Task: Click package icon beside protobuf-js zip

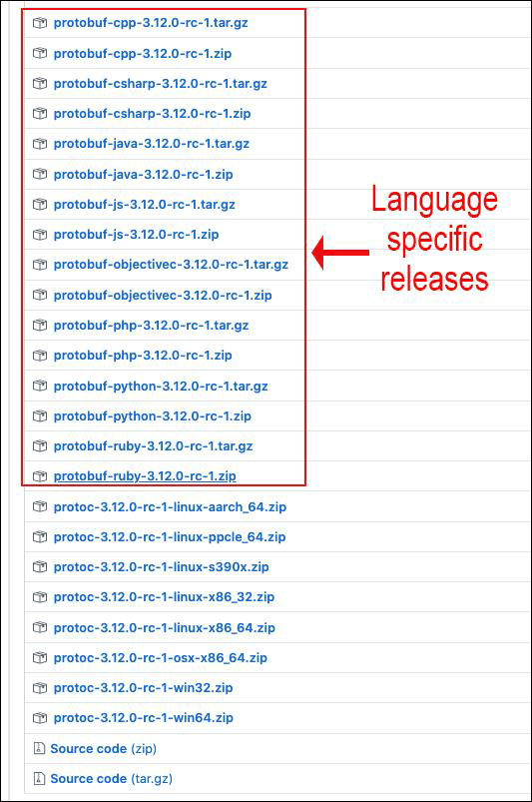Action: pyautogui.click(x=40, y=235)
